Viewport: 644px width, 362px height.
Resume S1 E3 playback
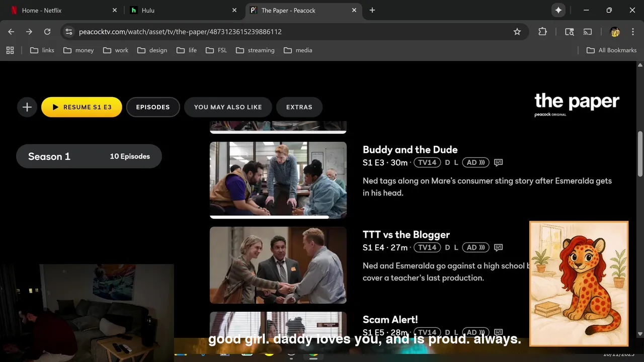click(82, 107)
